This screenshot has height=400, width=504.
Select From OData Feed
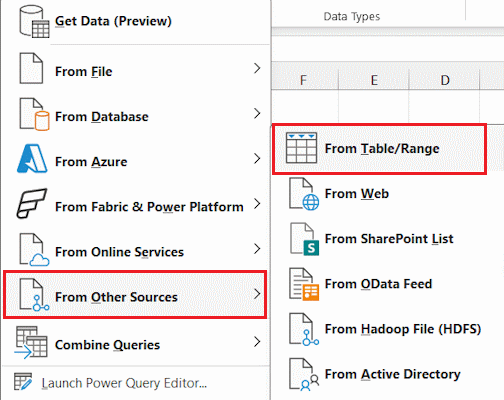387,284
